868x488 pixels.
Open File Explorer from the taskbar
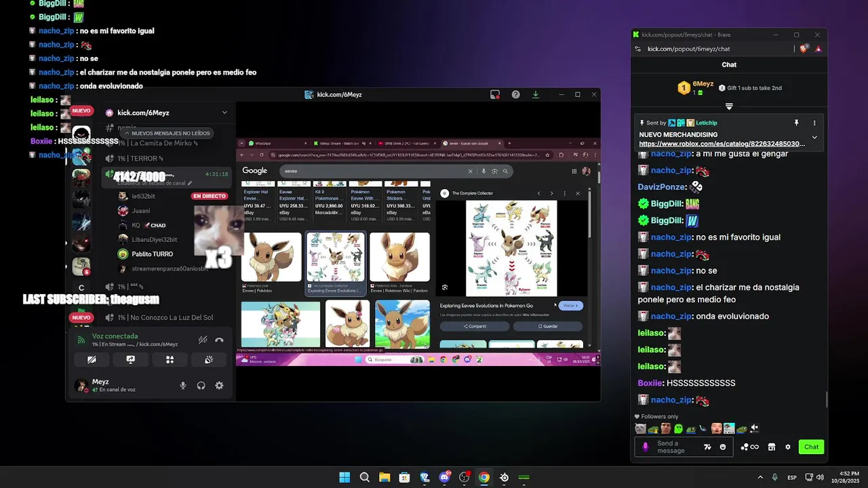point(384,477)
